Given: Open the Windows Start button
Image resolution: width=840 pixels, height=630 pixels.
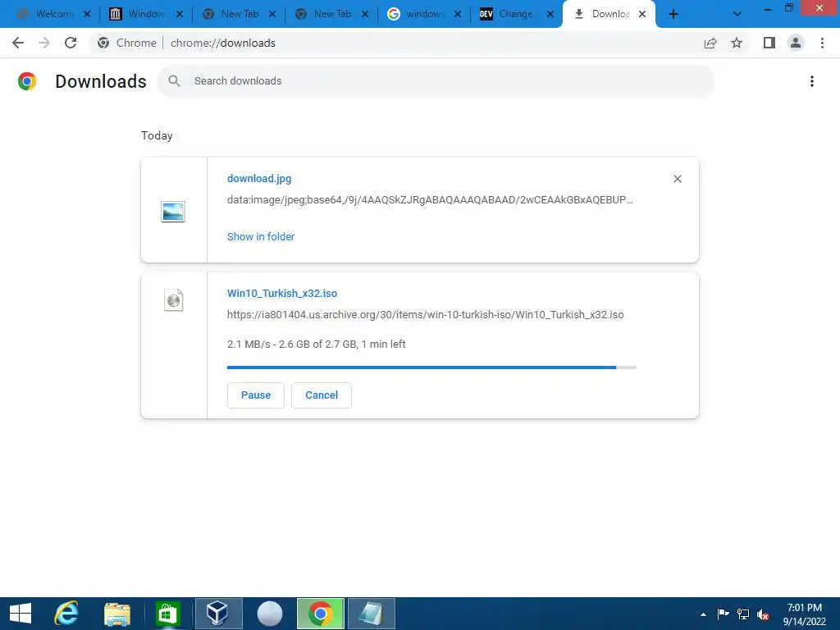Looking at the screenshot, I should [x=21, y=614].
